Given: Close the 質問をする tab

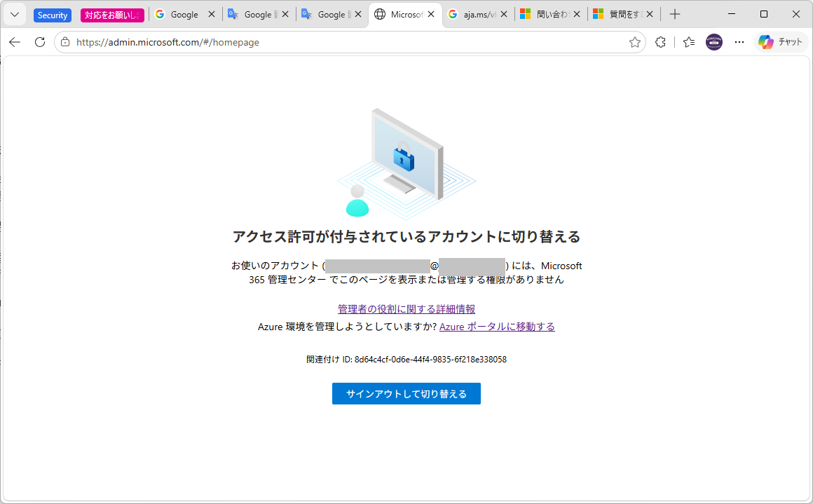Looking at the screenshot, I should click(649, 15).
